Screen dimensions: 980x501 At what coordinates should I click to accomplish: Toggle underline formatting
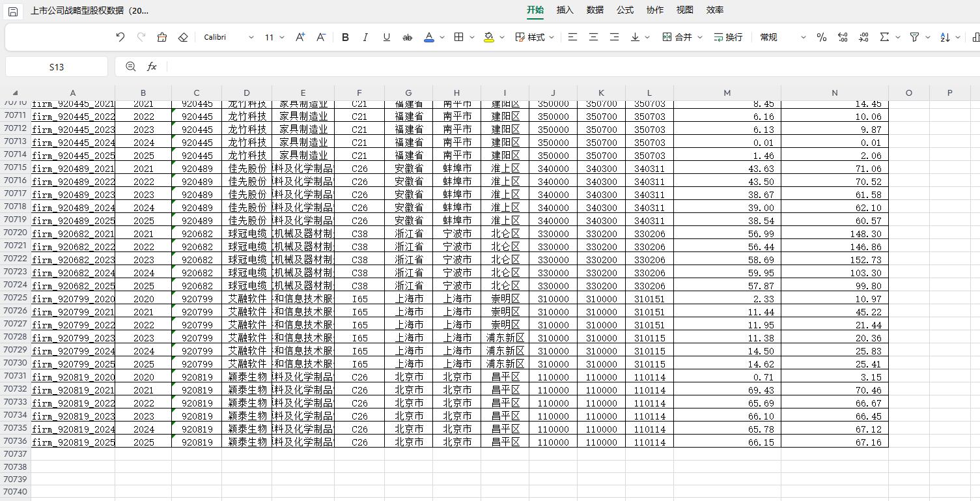tap(387, 37)
